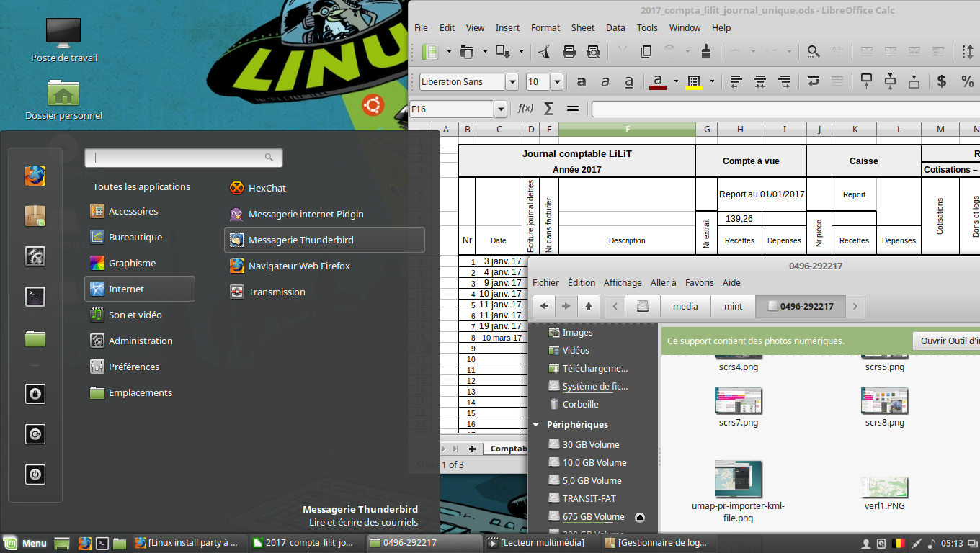This screenshot has height=553, width=980.
Task: Select Firefox icon in Mint menu sidebar
Action: [35, 175]
